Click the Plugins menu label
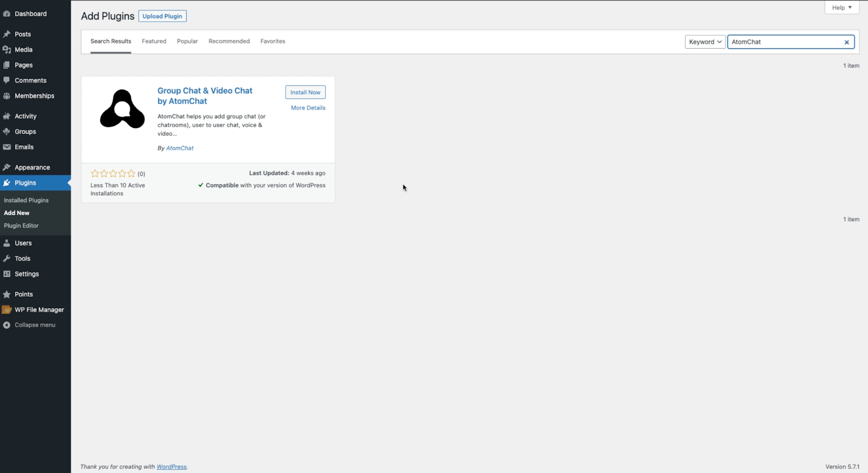This screenshot has height=473, width=868. pos(25,183)
